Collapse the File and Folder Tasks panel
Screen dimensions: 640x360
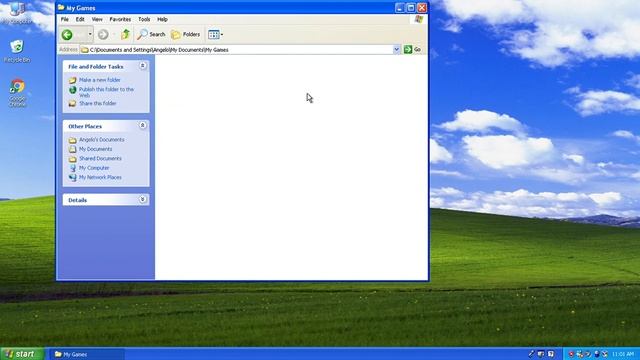142,66
